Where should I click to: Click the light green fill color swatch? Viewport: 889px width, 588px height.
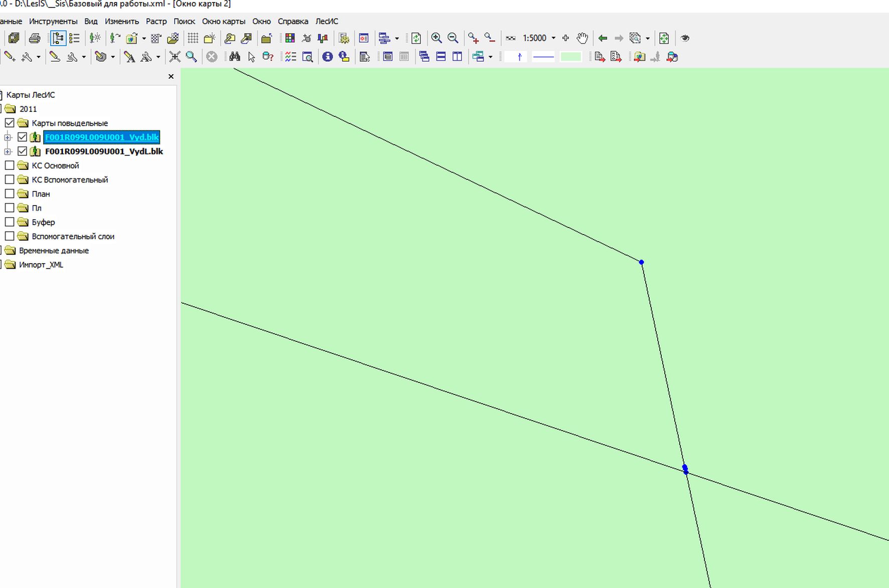(x=570, y=57)
